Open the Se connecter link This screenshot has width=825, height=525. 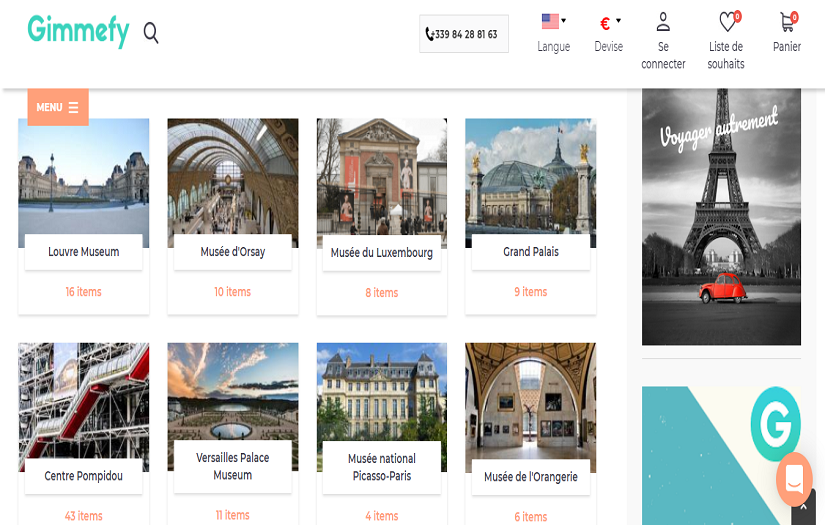click(x=663, y=55)
